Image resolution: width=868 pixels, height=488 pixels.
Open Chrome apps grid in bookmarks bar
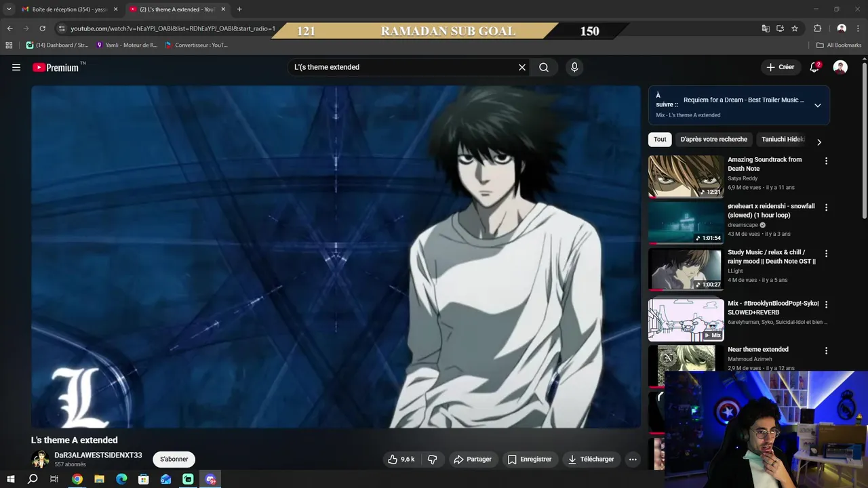click(9, 45)
